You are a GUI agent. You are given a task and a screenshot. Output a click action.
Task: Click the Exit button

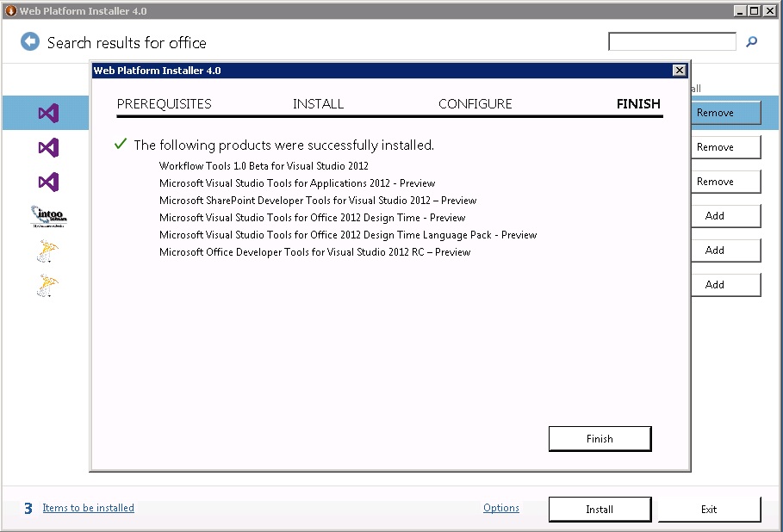click(709, 509)
